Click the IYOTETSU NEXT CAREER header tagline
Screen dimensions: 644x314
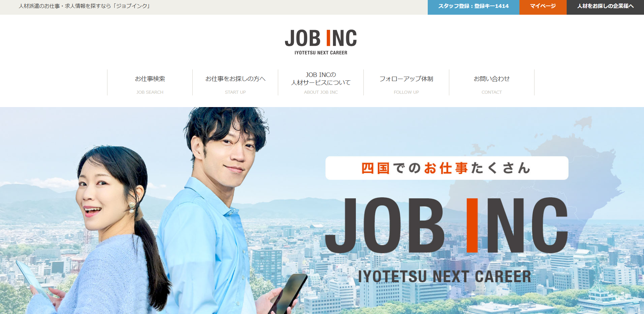pos(321,53)
